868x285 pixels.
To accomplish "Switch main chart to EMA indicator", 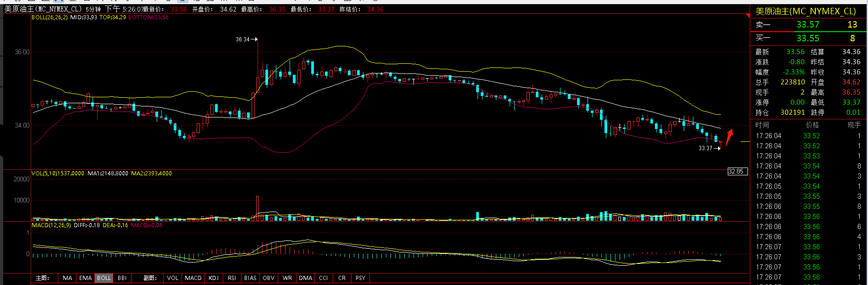I will (x=86, y=278).
